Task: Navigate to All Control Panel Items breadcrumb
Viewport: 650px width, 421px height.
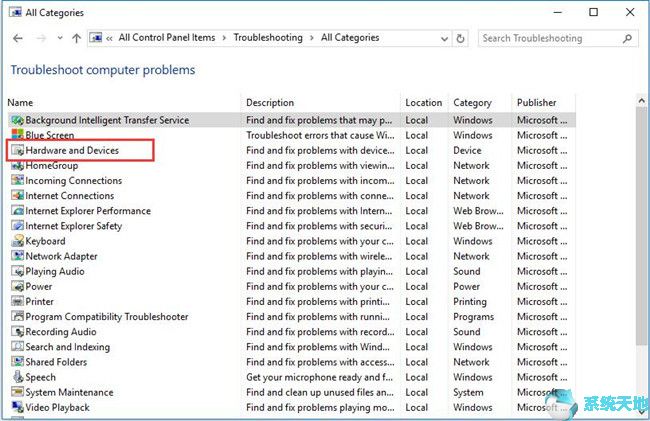Action: click(x=167, y=38)
